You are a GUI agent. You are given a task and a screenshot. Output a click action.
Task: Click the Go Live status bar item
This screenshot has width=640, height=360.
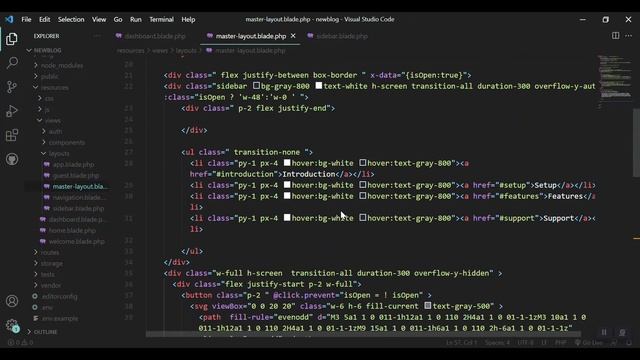[x=588, y=343]
